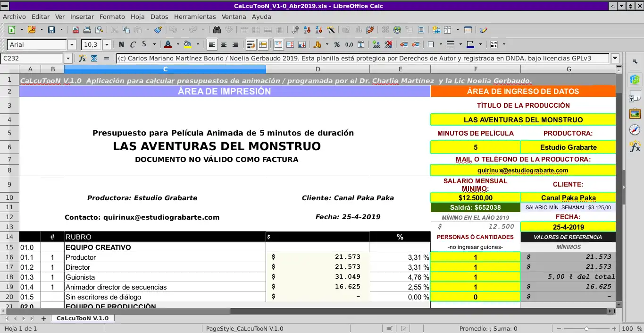This screenshot has height=333, width=644.
Task: Show the drawing functions toolbar
Action: 483,30
